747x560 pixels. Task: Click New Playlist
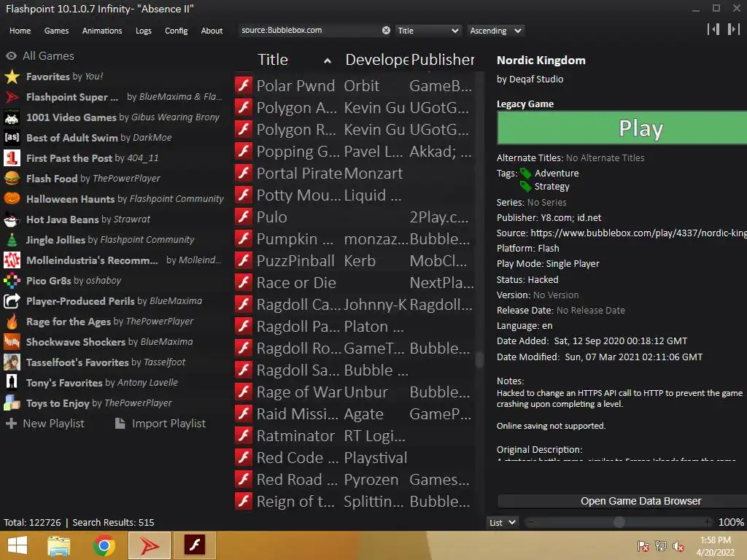click(x=44, y=424)
